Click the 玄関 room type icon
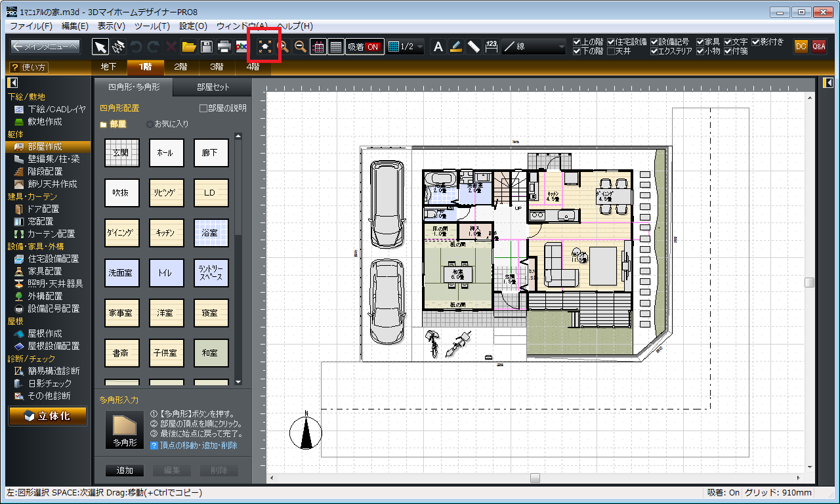Screen dimensions: 840x504 point(122,153)
